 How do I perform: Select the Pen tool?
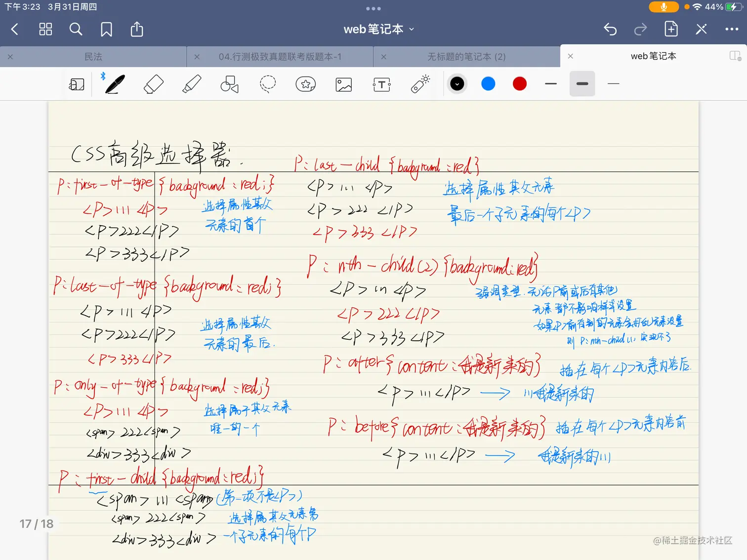tap(115, 84)
